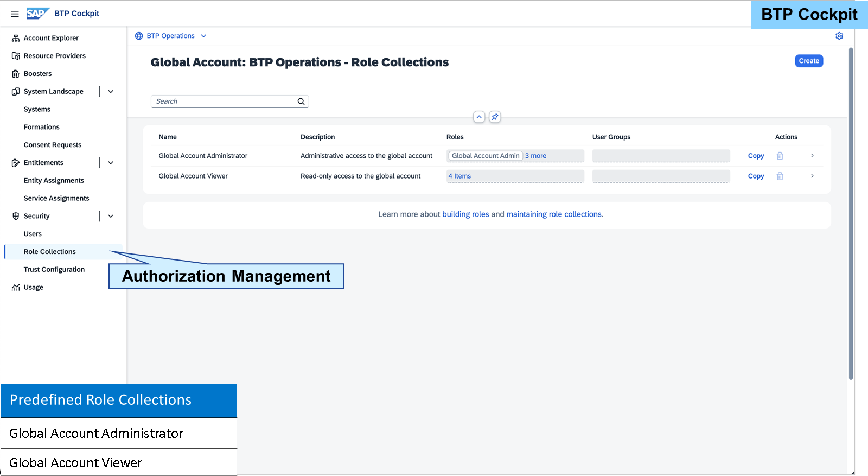868x476 pixels.
Task: Click the Read-only access description text
Action: click(361, 176)
